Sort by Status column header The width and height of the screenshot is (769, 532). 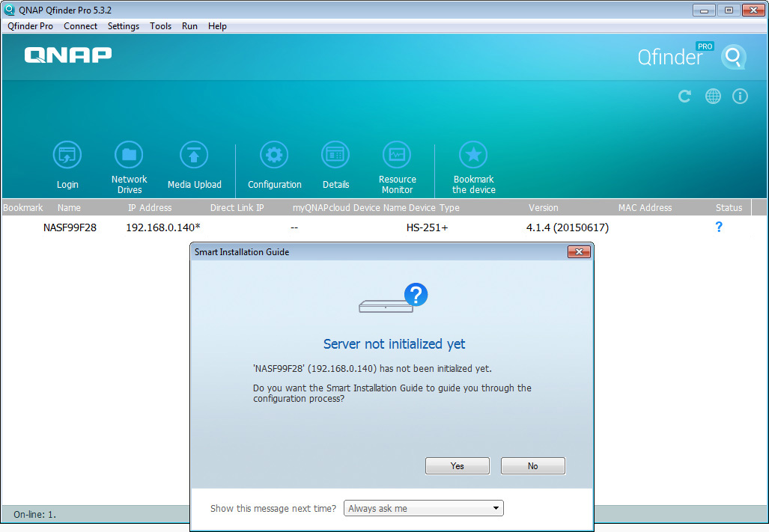pyautogui.click(x=729, y=208)
